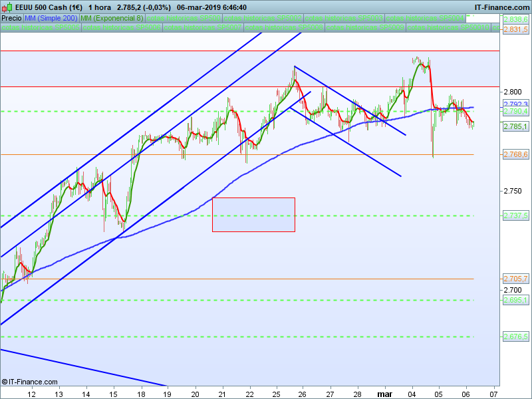The height and width of the screenshot is (399, 532).
Task: Select the cotas historicas SP5004 label
Action: tap(425, 18)
